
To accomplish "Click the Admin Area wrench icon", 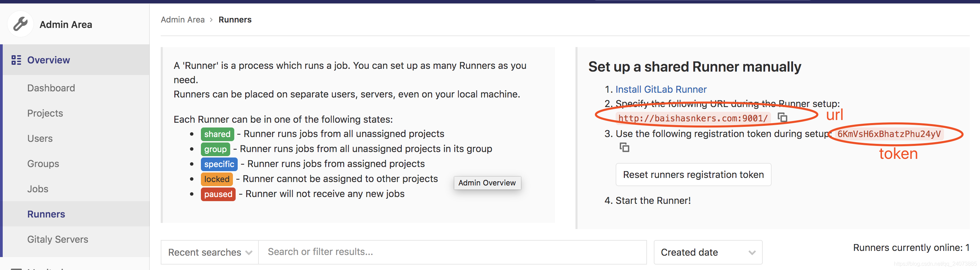I will pyautogui.click(x=20, y=24).
